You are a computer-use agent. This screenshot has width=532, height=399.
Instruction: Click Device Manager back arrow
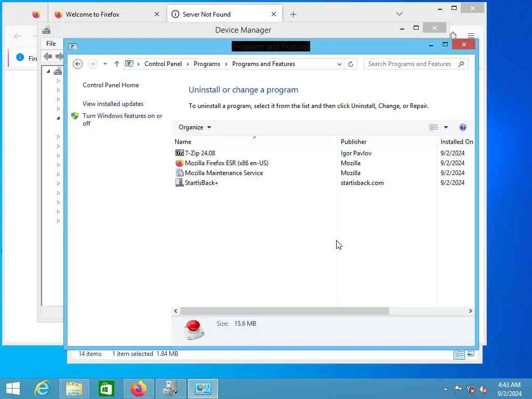coord(47,56)
